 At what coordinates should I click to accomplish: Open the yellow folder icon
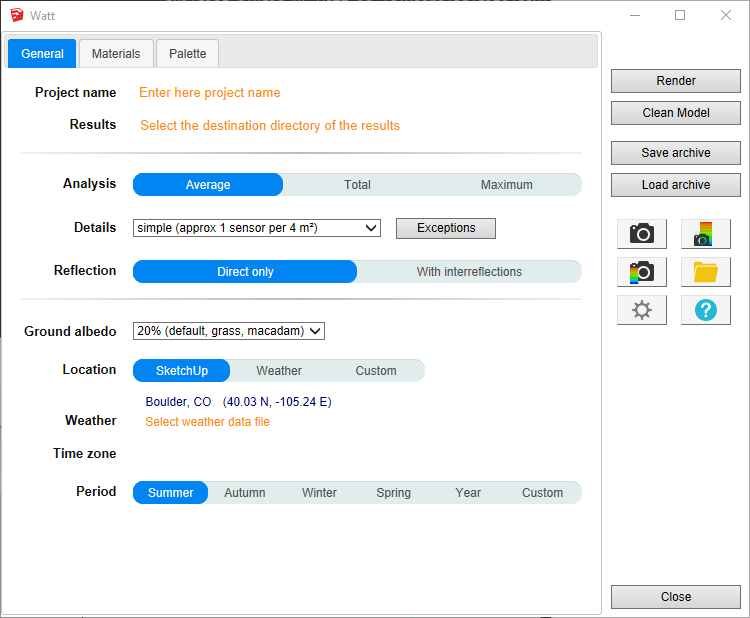[x=705, y=272]
